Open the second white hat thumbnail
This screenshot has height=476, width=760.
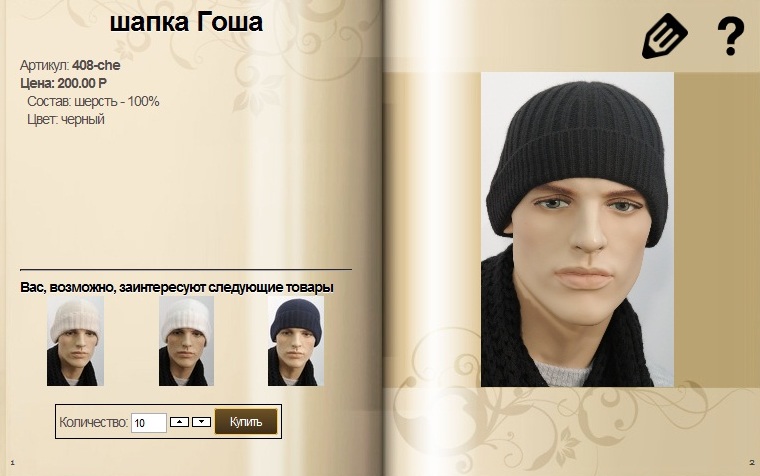[x=186, y=341]
